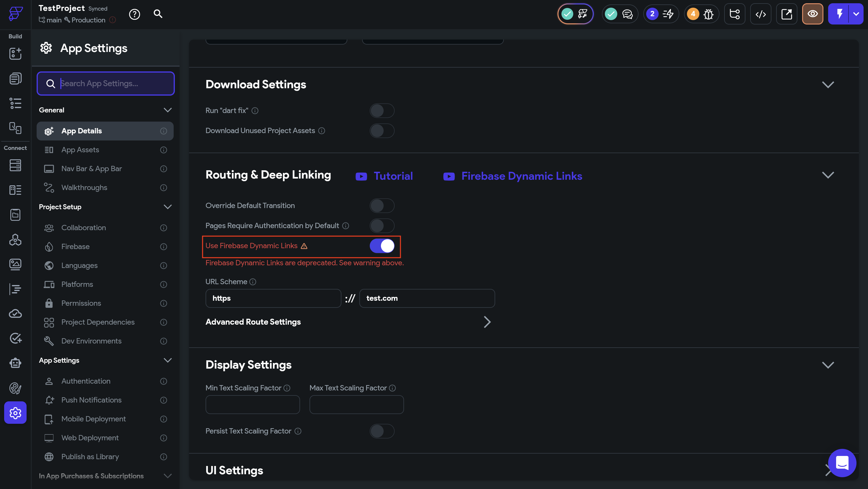Screen dimensions: 868x489
Task: Click the search magnifier in top bar
Action: [x=158, y=14]
